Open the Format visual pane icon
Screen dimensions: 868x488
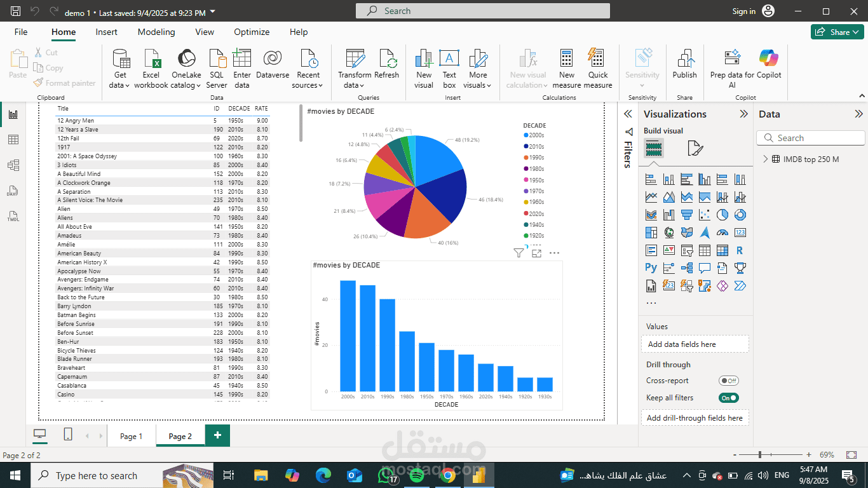(x=695, y=149)
